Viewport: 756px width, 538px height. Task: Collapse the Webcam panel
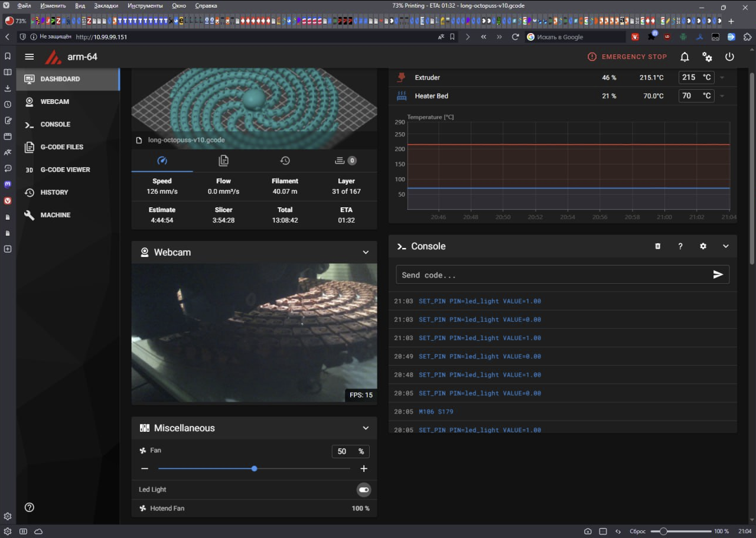pyautogui.click(x=366, y=252)
